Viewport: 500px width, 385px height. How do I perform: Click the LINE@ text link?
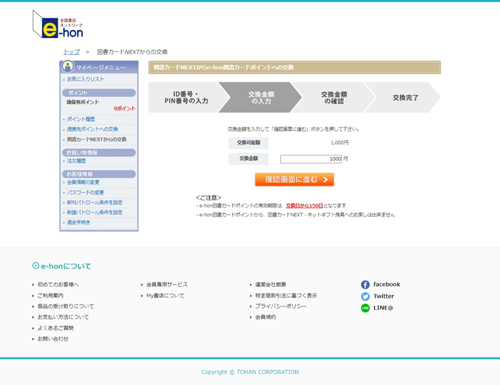click(383, 308)
